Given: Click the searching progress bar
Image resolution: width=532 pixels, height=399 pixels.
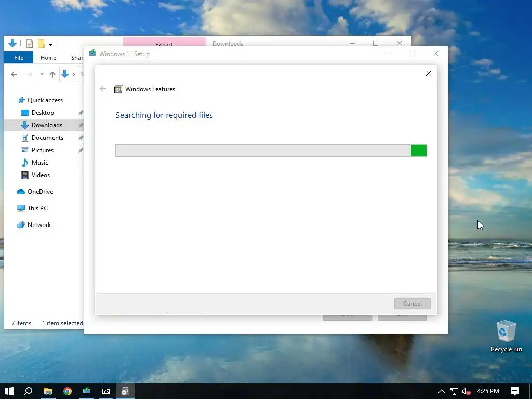Looking at the screenshot, I should tap(271, 151).
